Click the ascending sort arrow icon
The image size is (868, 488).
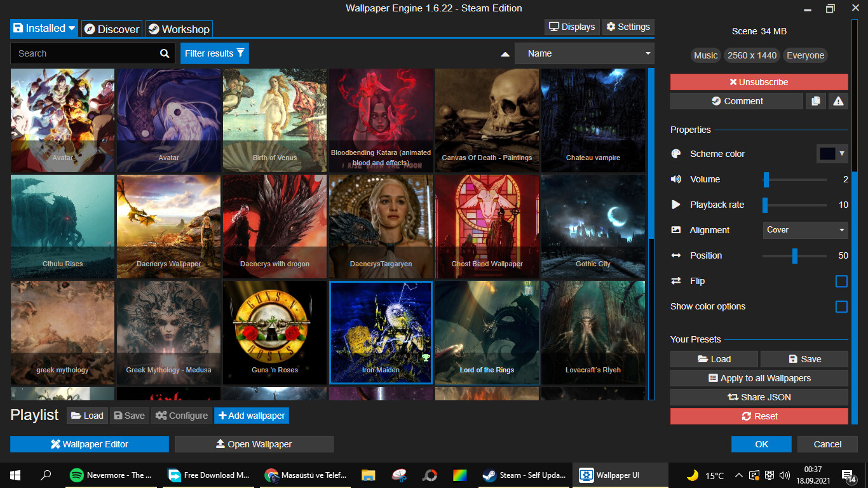[505, 54]
